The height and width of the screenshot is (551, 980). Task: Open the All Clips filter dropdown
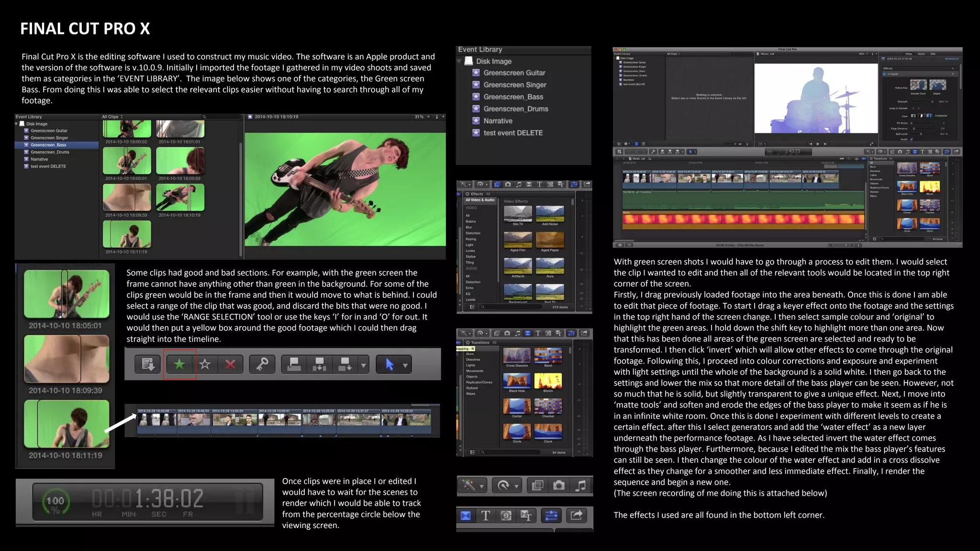pyautogui.click(x=112, y=117)
